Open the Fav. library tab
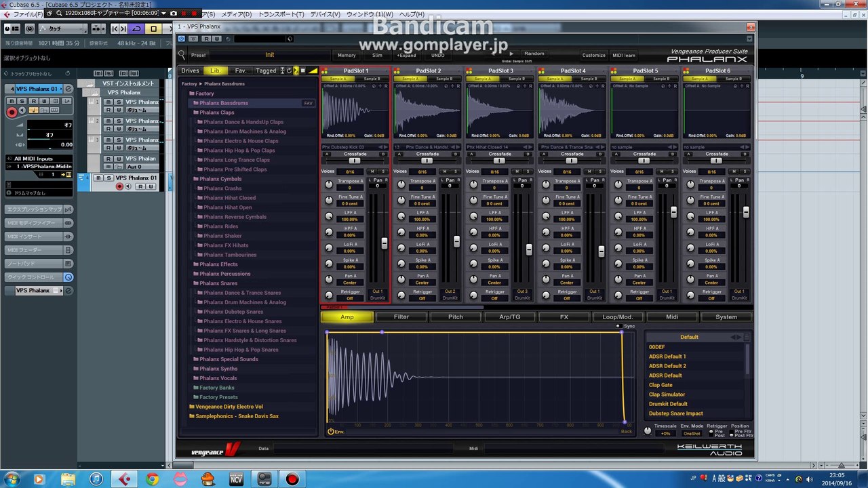This screenshot has width=868, height=488. (x=241, y=70)
